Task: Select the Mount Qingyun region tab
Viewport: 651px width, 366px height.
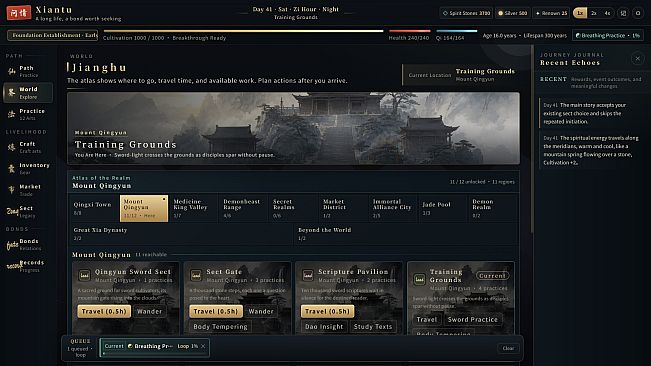Action: 144,208
